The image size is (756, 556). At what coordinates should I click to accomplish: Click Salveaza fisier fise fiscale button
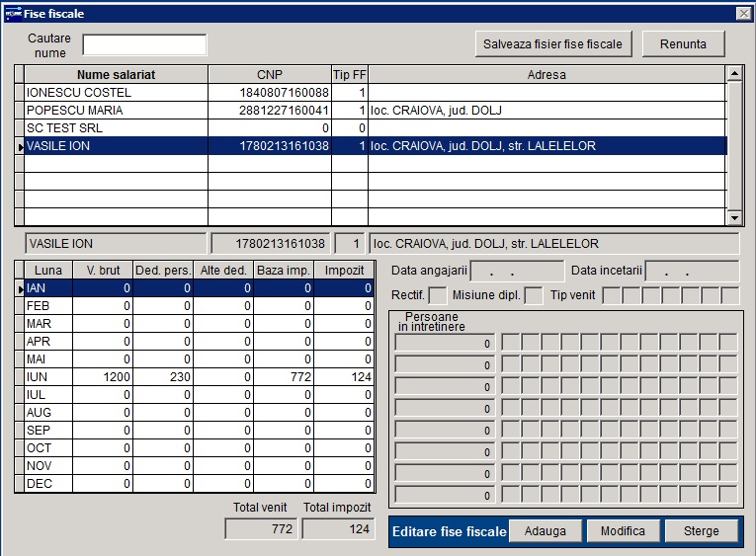click(x=553, y=44)
